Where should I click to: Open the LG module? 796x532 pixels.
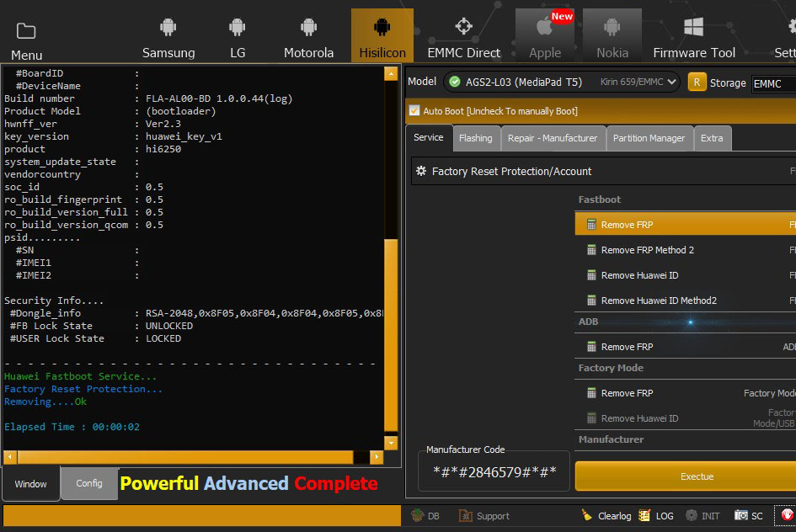click(x=237, y=38)
